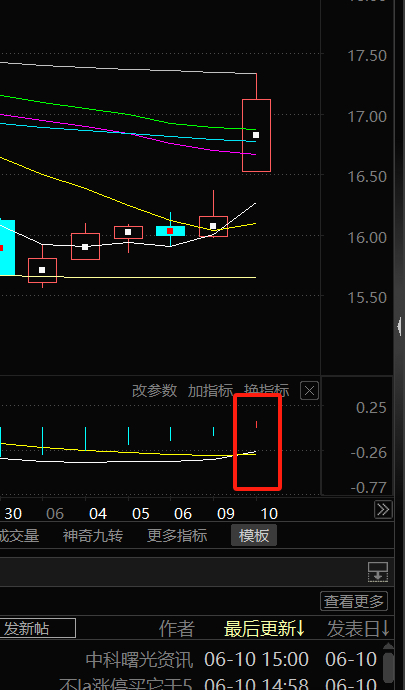The image size is (405, 690).
Task: Switch to 神奇九转 indicator tab
Action: tap(93, 536)
